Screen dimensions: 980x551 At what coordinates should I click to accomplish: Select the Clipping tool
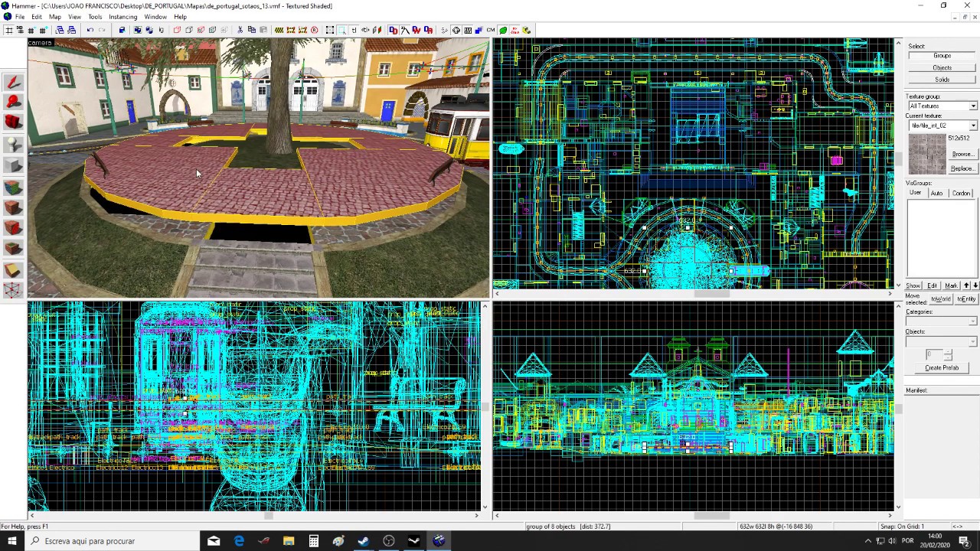[13, 270]
